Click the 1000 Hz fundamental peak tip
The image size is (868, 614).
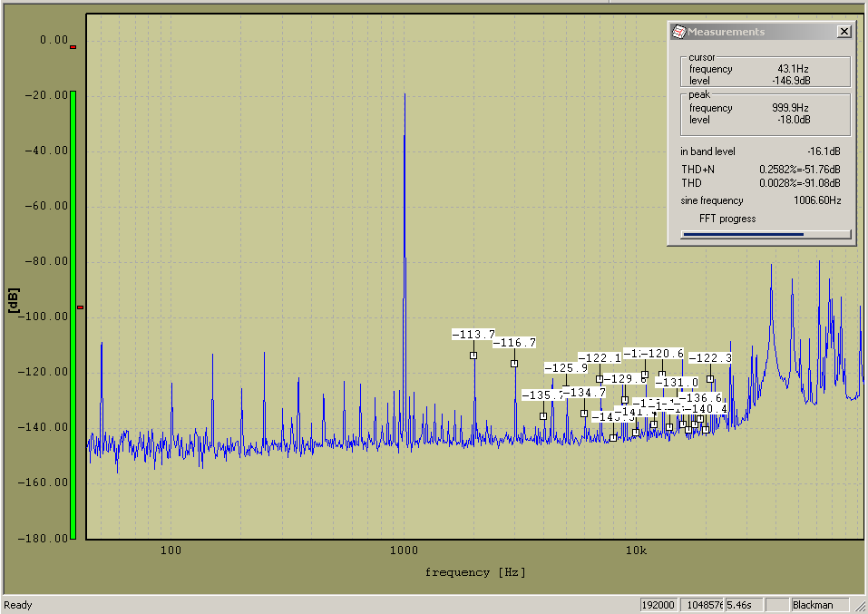tap(405, 94)
